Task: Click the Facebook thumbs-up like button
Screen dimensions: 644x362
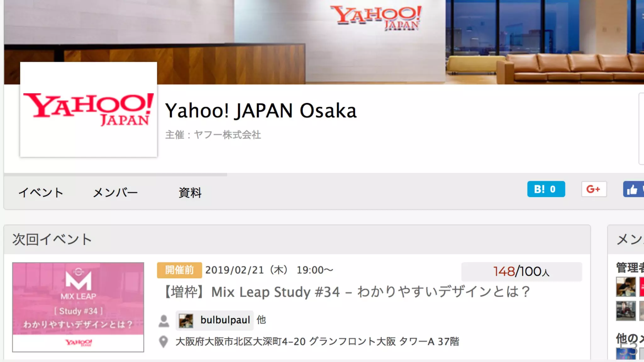Action: [633, 189]
